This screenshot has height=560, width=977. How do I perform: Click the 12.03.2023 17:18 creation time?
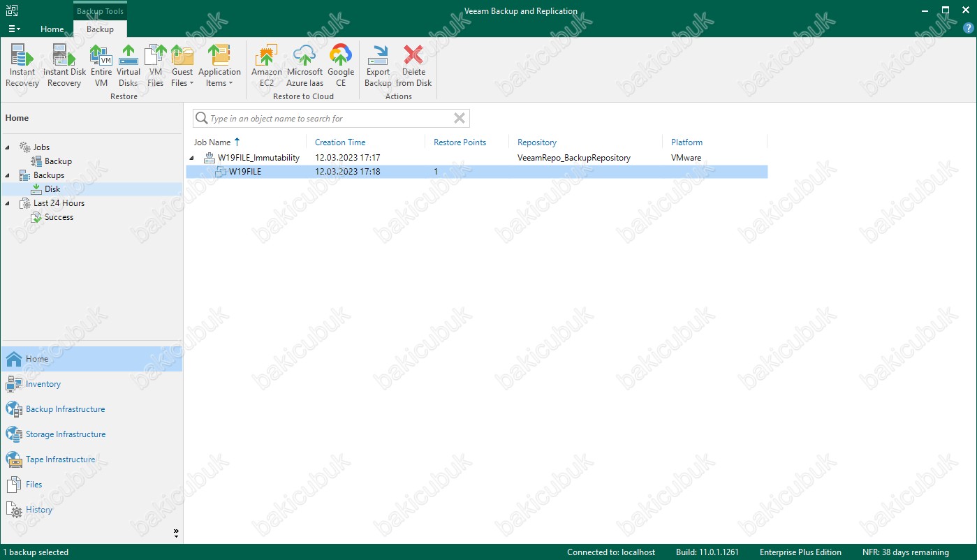(x=348, y=172)
